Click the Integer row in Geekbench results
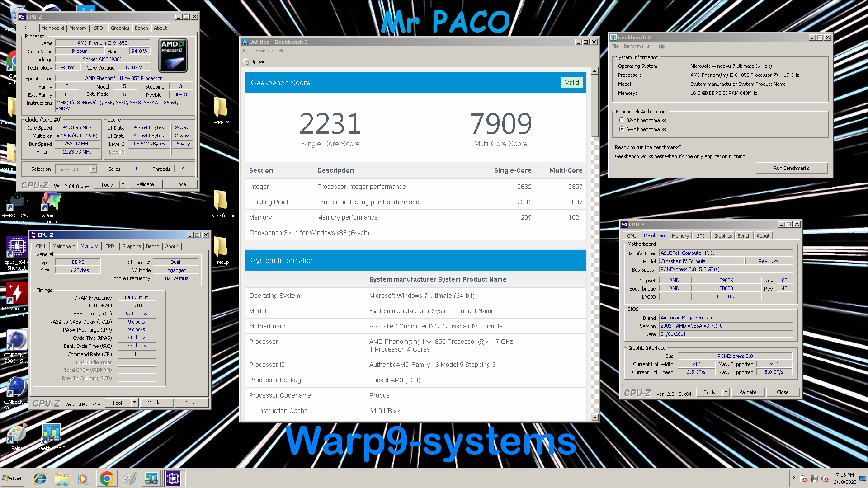Image resolution: width=868 pixels, height=488 pixels. coord(415,187)
